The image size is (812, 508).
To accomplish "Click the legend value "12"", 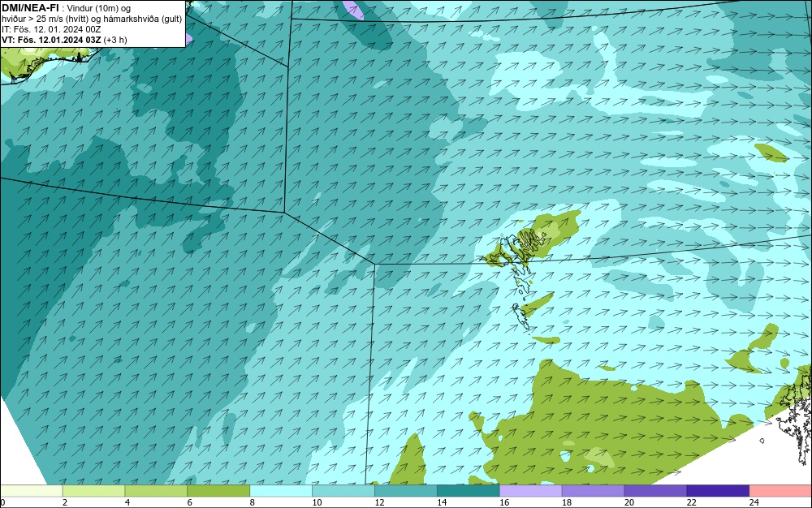I will click(x=379, y=502).
